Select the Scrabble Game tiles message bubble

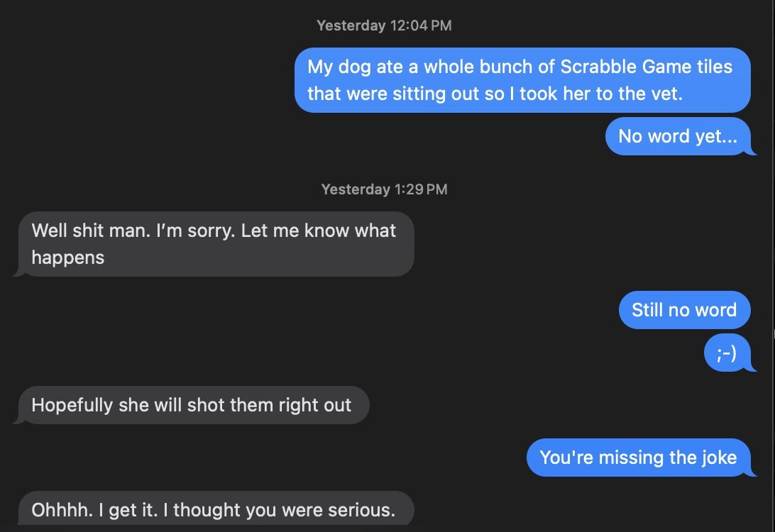coord(522,80)
